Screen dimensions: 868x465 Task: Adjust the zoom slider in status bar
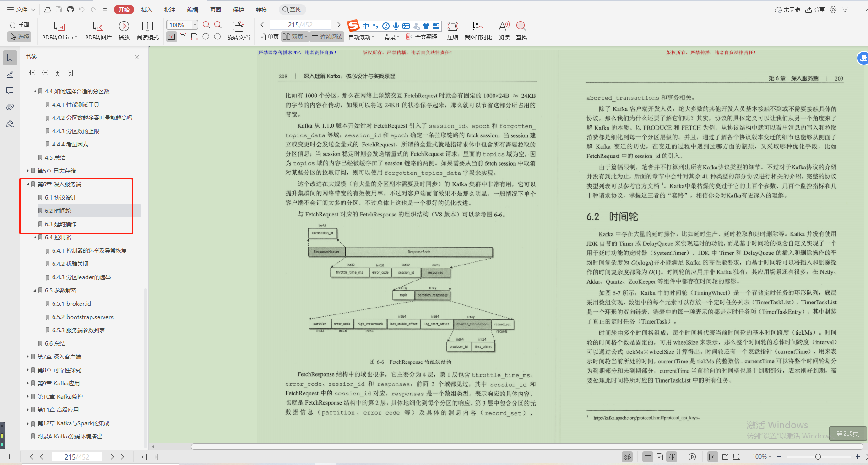coord(818,457)
